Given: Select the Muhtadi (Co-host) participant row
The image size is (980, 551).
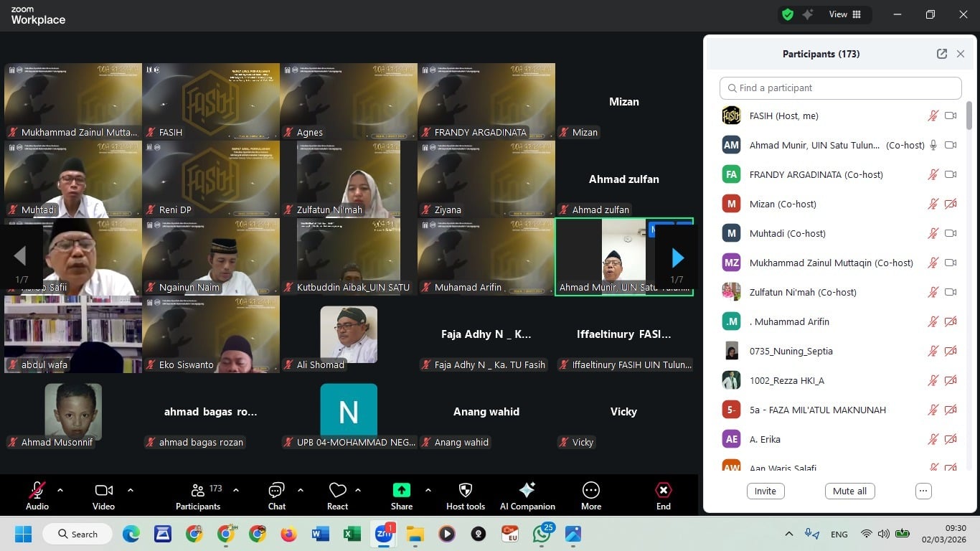Looking at the screenshot, I should (839, 233).
